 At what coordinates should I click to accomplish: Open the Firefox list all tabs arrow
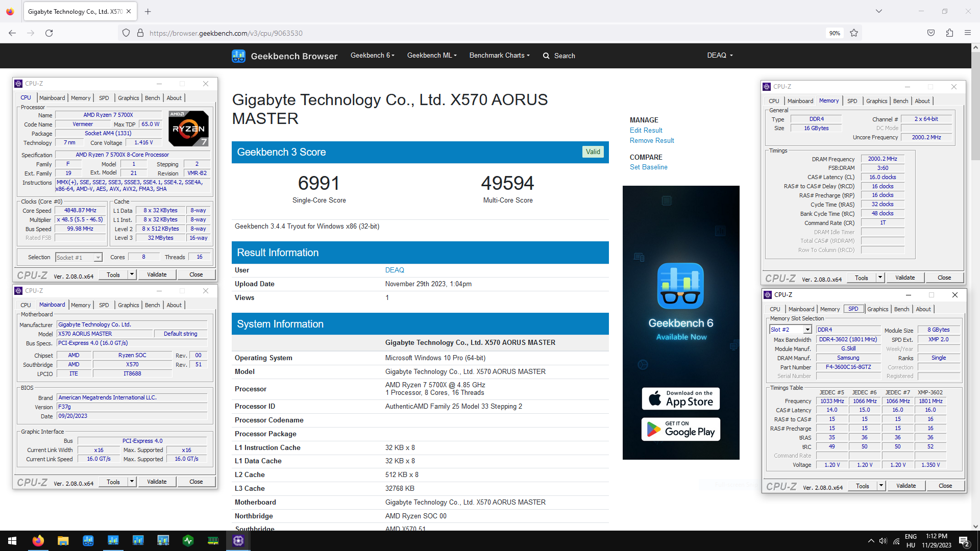[x=878, y=11]
